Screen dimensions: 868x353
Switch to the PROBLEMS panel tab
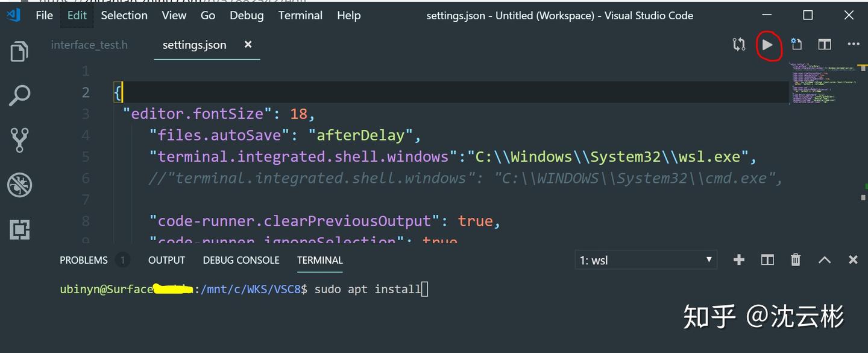[83, 260]
